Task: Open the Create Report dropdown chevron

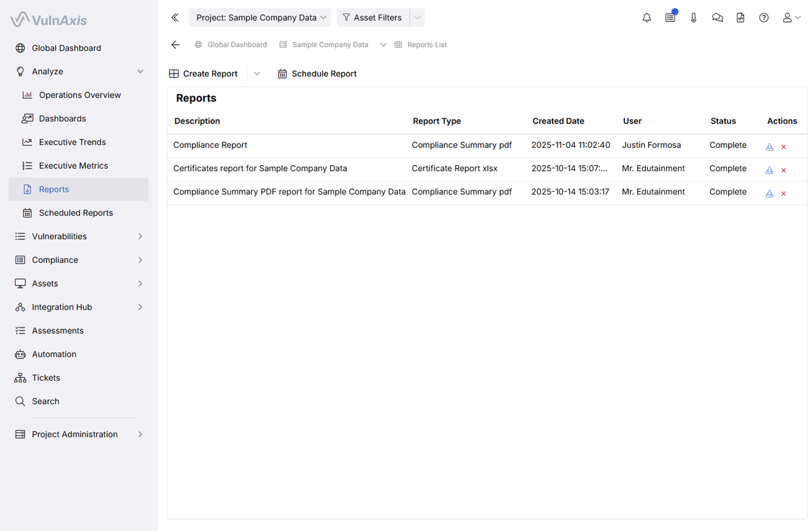Action: (x=257, y=74)
